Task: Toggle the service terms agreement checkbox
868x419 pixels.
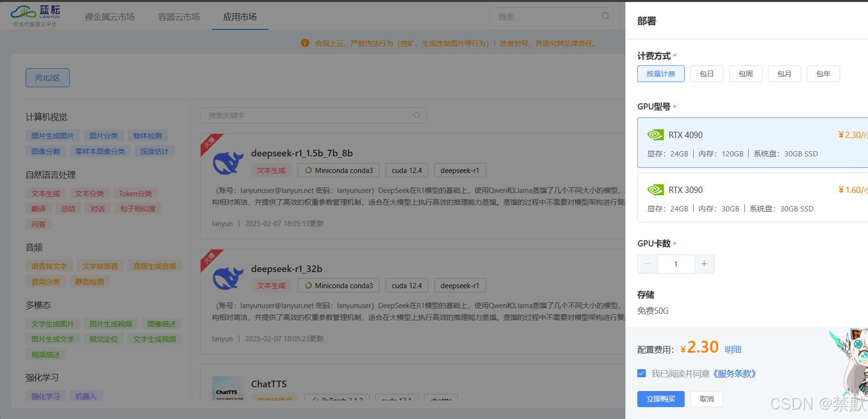Action: [x=642, y=373]
